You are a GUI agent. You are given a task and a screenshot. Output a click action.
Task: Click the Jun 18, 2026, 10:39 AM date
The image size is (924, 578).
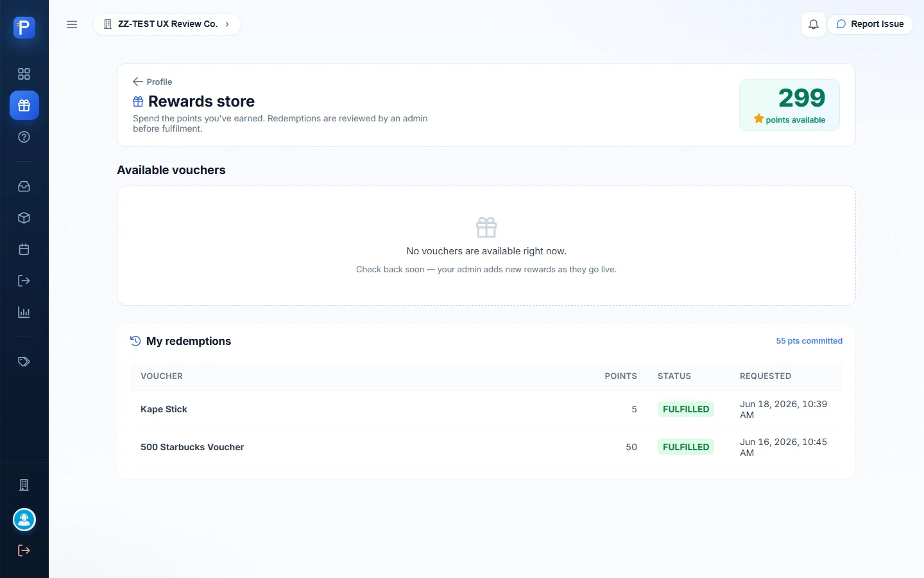tap(783, 409)
